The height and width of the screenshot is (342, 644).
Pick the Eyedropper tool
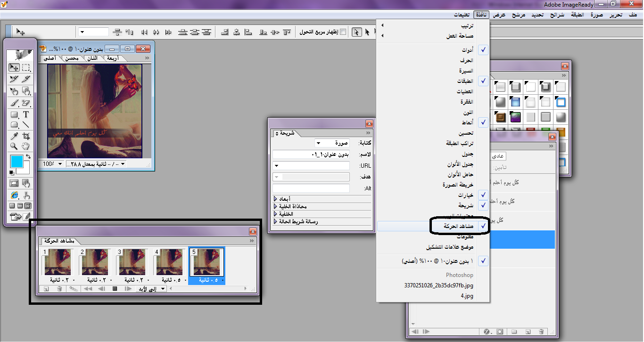click(x=14, y=136)
